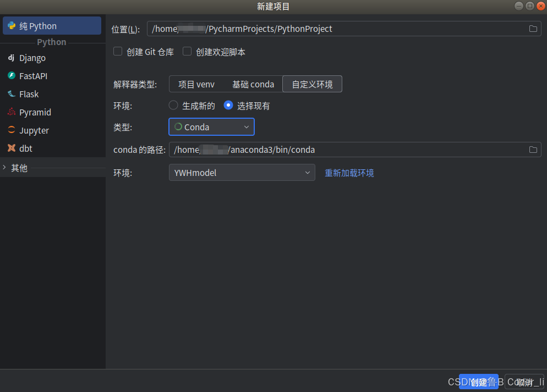Browse folder for conda path

tap(533, 150)
